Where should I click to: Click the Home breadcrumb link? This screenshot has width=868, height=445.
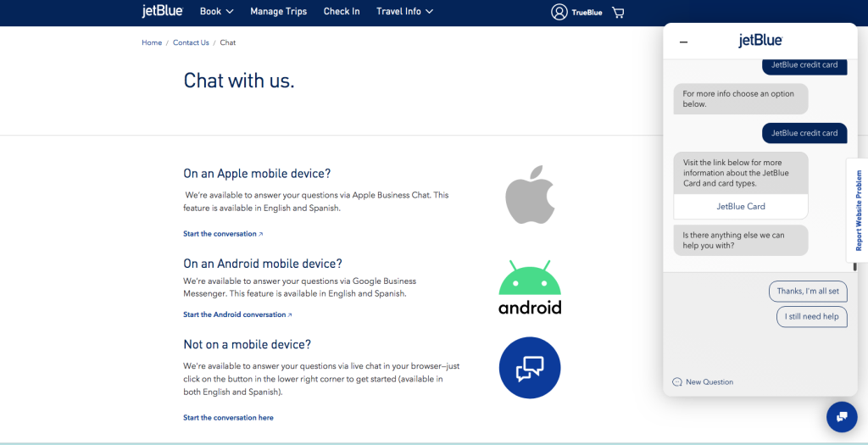point(152,42)
